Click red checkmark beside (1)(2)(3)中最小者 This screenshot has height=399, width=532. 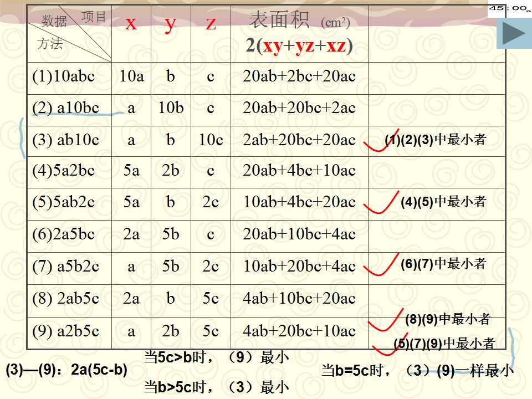click(381, 140)
